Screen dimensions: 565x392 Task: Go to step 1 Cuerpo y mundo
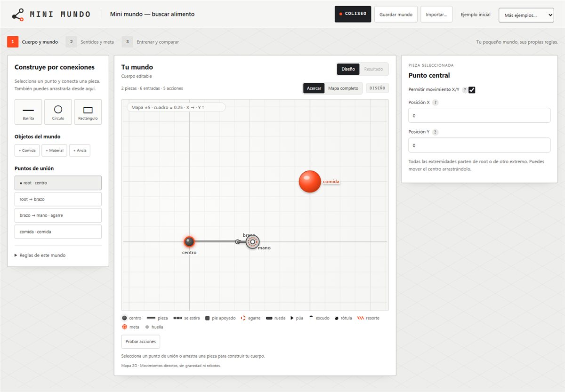(32, 42)
